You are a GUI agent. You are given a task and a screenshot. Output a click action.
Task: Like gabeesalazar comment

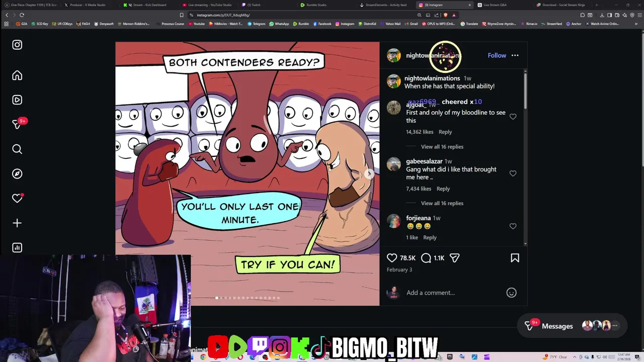pos(513,173)
